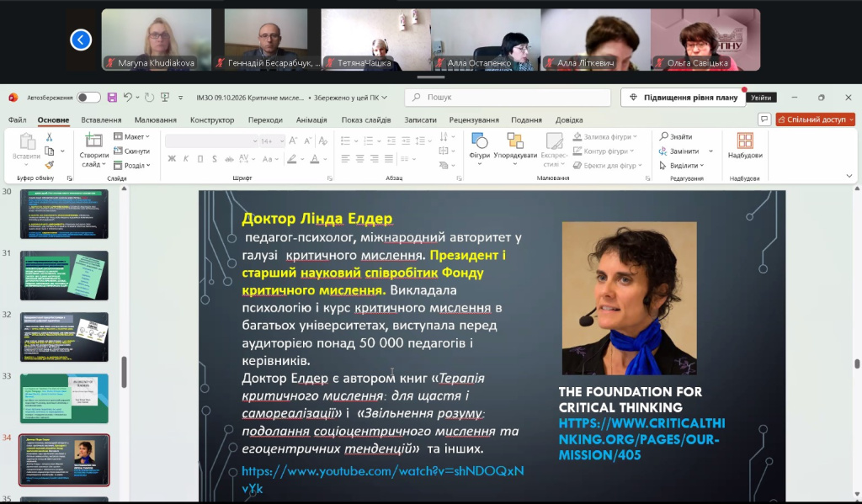Click the font color swatch button
The height and width of the screenshot is (504, 862).
tap(315, 159)
